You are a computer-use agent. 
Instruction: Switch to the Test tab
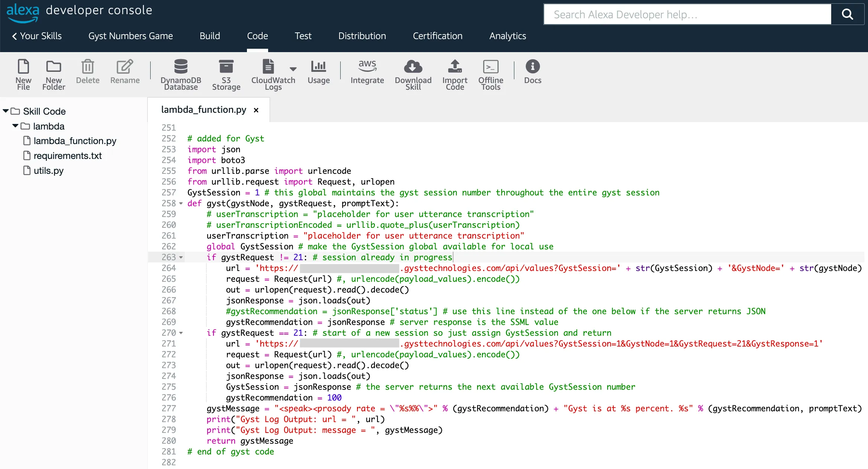303,36
